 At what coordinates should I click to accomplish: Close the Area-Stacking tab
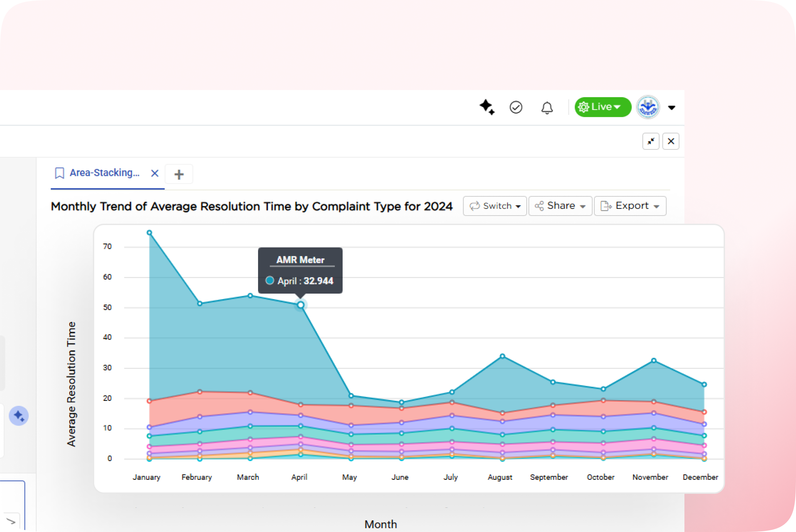click(155, 173)
